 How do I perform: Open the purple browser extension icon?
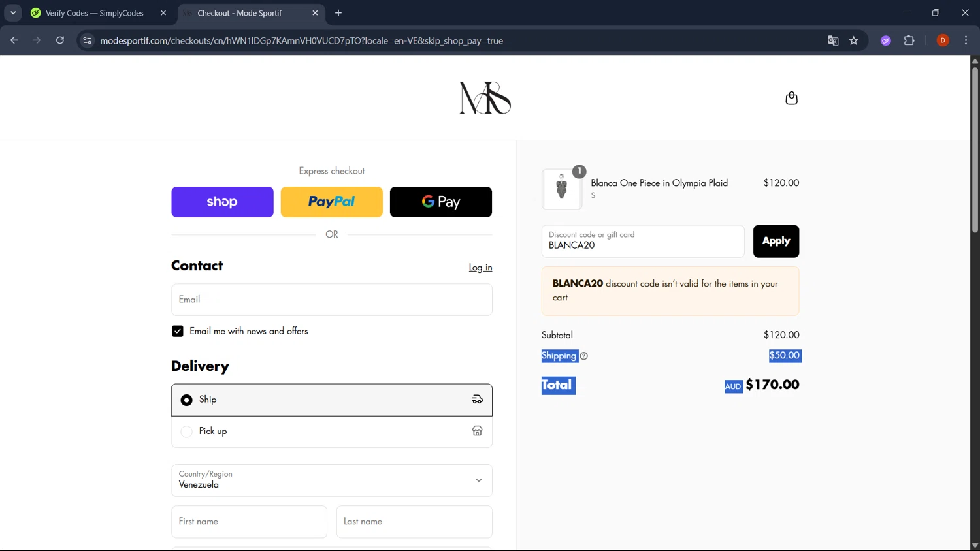886,40
